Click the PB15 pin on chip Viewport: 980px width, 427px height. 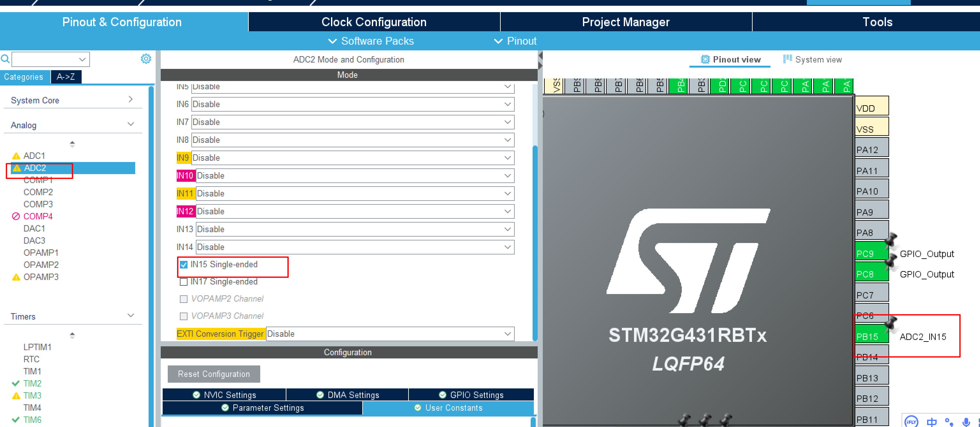872,334
